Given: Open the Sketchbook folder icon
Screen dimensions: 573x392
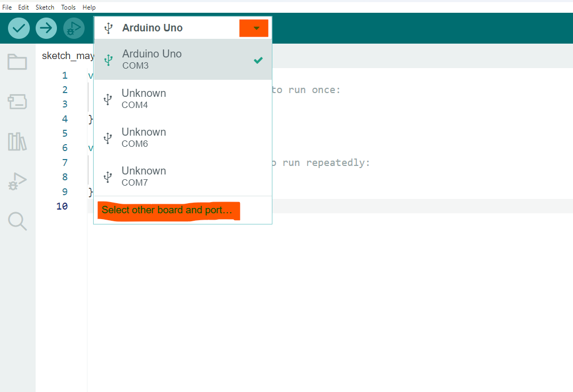Looking at the screenshot, I should click(17, 62).
